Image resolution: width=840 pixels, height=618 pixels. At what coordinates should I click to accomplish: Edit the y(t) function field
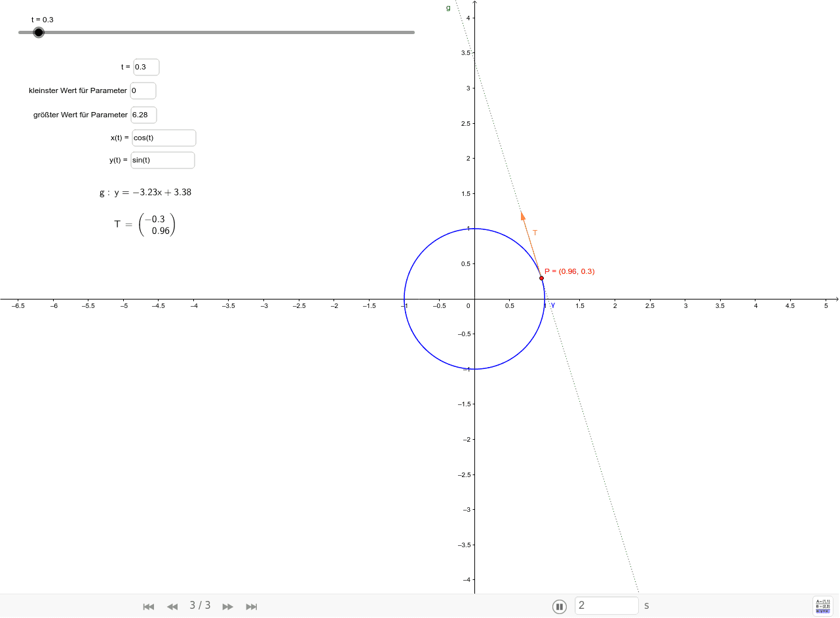[x=162, y=160]
